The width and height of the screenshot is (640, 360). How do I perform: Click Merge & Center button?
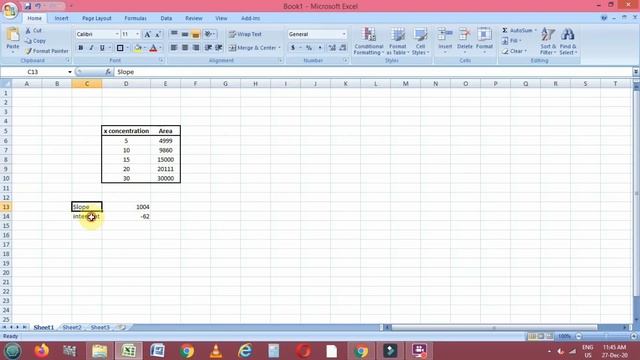(254, 48)
